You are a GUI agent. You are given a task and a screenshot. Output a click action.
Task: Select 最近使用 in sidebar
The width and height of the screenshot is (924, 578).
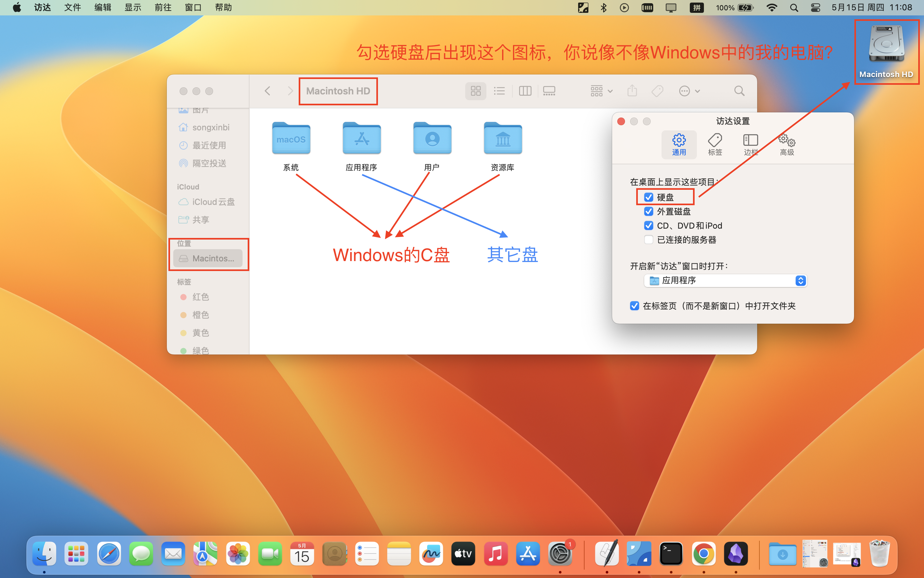coord(208,145)
